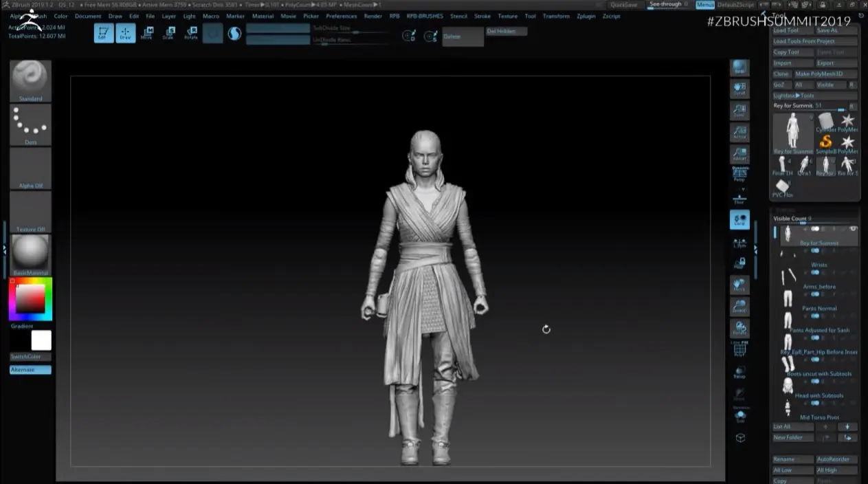Open the Dots stroke selector

point(30,124)
